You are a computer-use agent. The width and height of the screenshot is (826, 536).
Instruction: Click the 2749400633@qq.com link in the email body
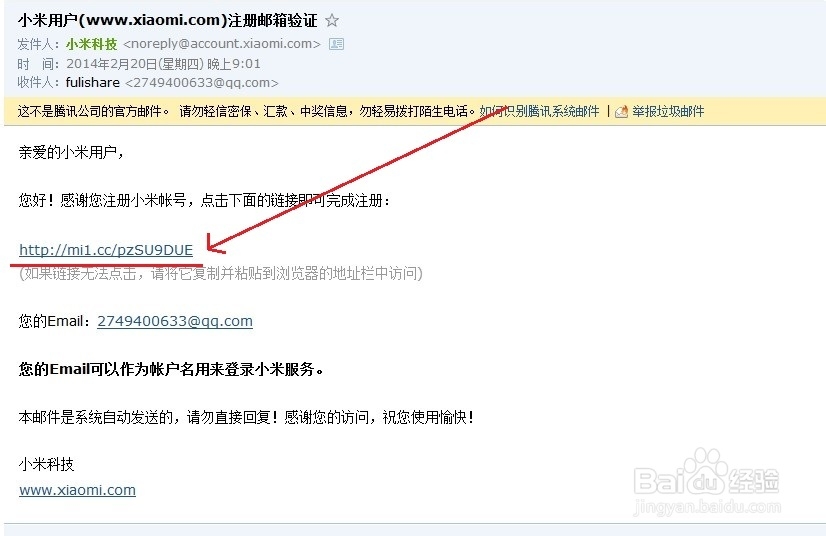[175, 321]
